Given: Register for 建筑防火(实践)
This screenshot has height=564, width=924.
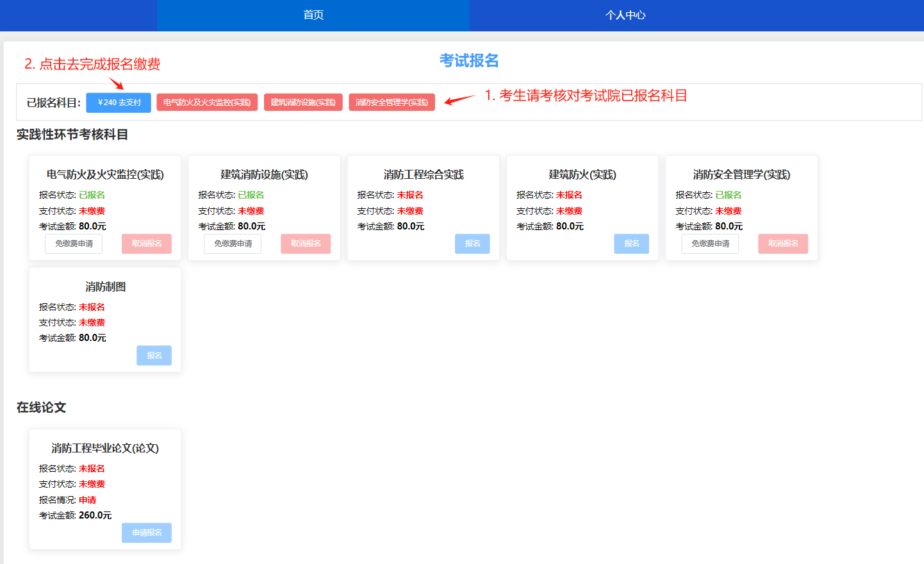Looking at the screenshot, I should (x=631, y=244).
